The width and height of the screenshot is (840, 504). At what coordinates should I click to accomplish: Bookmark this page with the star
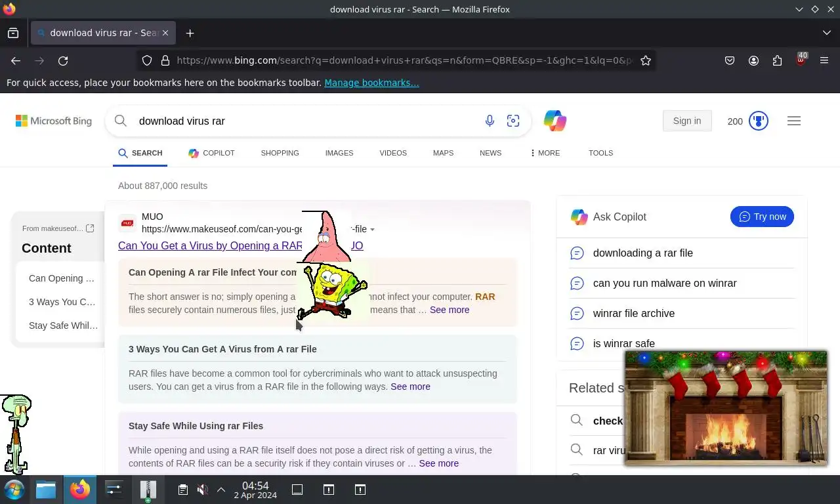pyautogui.click(x=646, y=60)
